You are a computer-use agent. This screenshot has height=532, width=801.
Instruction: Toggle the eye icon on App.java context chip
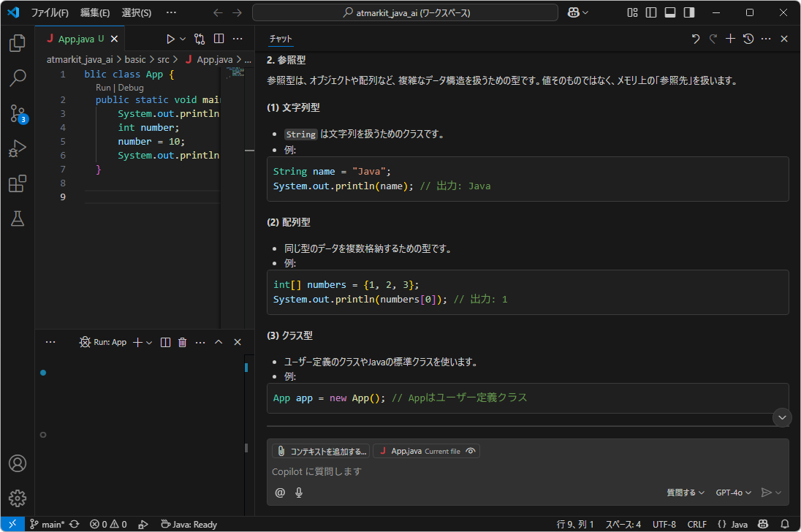click(472, 451)
